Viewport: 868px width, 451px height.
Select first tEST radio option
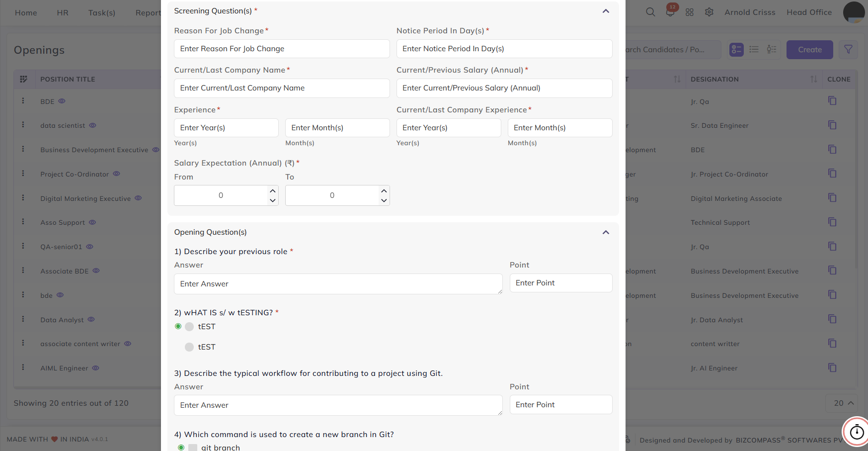pos(189,327)
